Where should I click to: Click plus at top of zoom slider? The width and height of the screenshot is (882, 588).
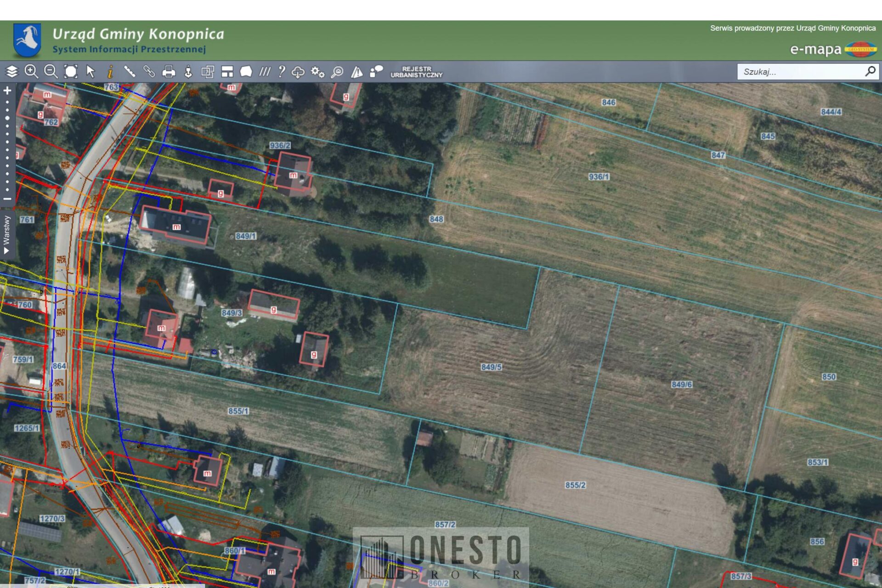7,90
